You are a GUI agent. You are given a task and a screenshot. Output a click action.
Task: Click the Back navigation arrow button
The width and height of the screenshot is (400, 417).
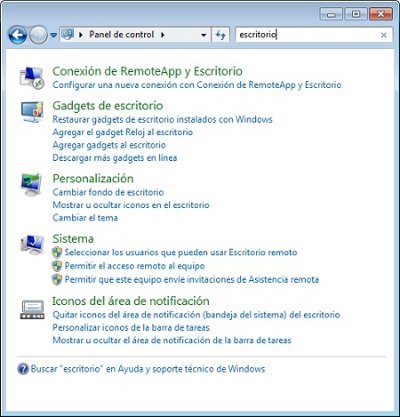click(x=18, y=35)
